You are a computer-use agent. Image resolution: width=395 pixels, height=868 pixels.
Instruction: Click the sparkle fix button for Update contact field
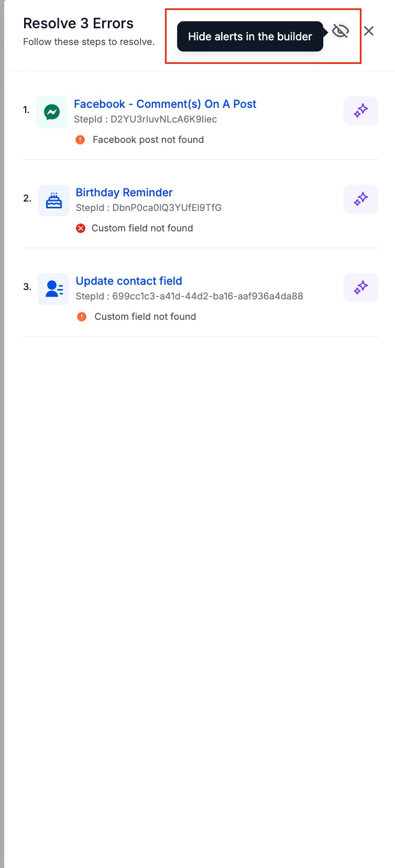point(361,287)
